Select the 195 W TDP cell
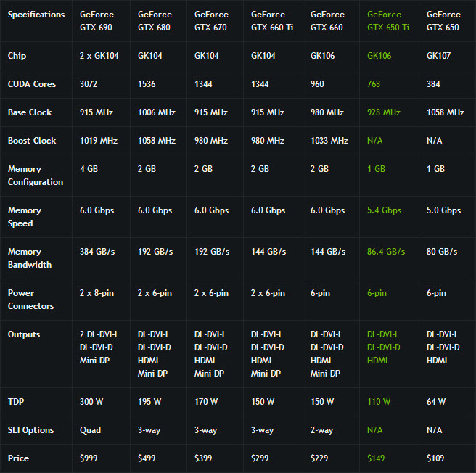The height and width of the screenshot is (473, 476). point(149,402)
